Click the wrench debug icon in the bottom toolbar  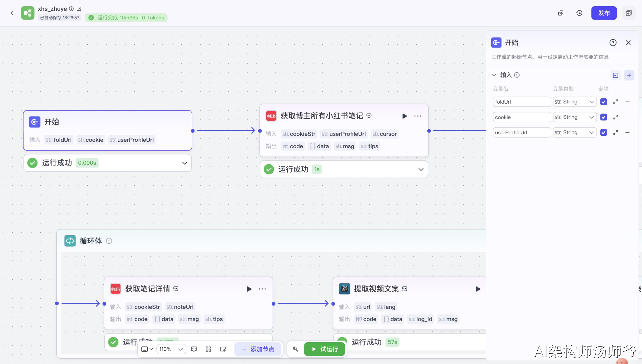coord(295,349)
